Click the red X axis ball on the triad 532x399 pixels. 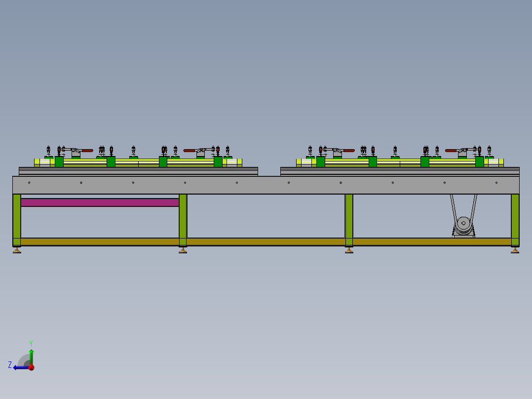click(x=32, y=367)
